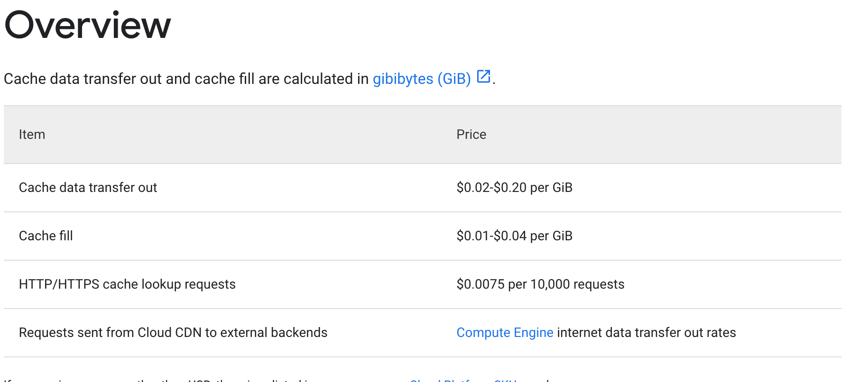868x382 pixels.
Task: Open the gibibytes (GiB) link
Action: tap(421, 79)
